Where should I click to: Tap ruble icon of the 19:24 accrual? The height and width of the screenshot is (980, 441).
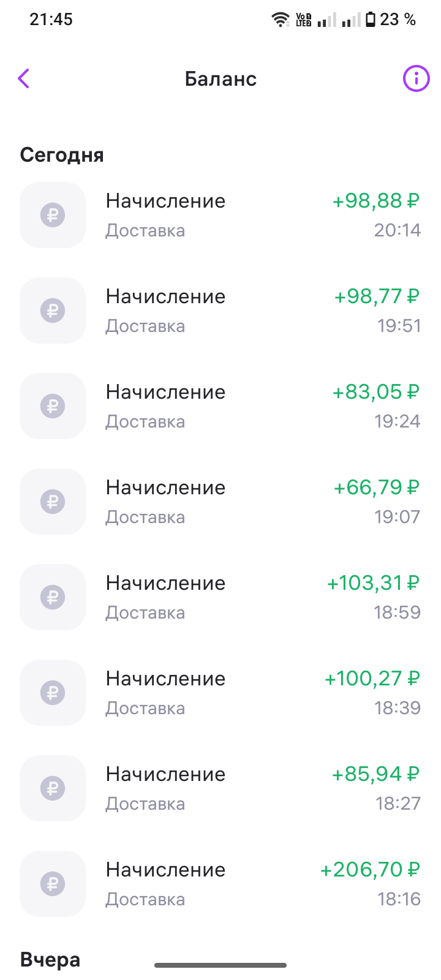[x=53, y=406]
